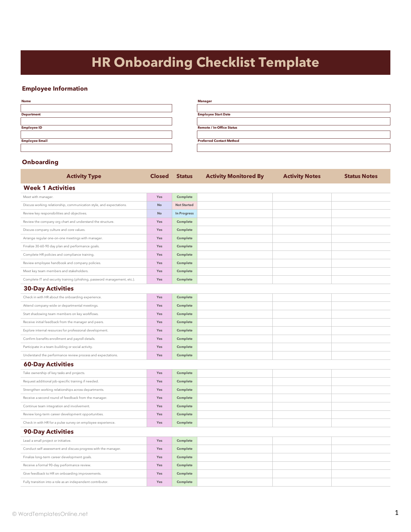This screenshot has height=532, width=411.
Task: Click the Activity Type column header
Action: point(84,176)
